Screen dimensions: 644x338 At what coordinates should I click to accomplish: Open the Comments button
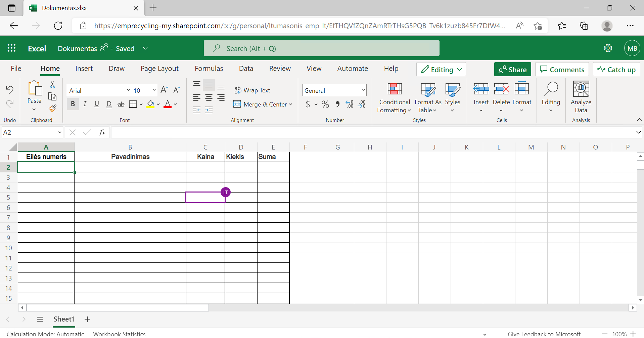pyautogui.click(x=562, y=70)
